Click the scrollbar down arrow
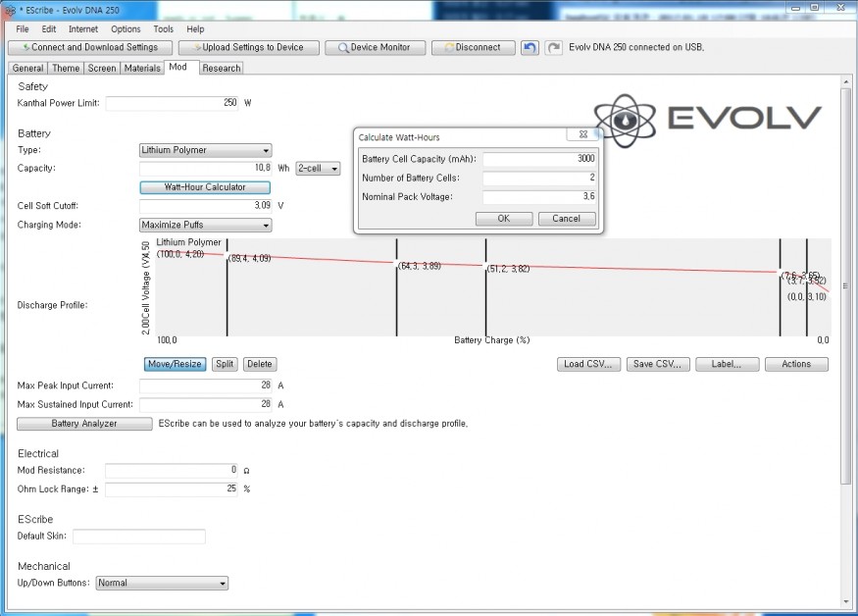This screenshot has height=616, width=858. [x=846, y=601]
